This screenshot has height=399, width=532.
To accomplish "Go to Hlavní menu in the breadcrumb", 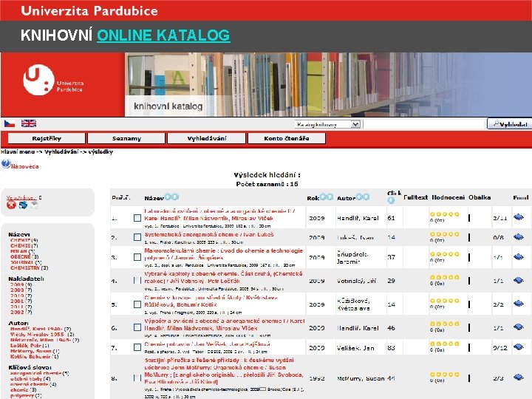I will pyautogui.click(x=18, y=151).
